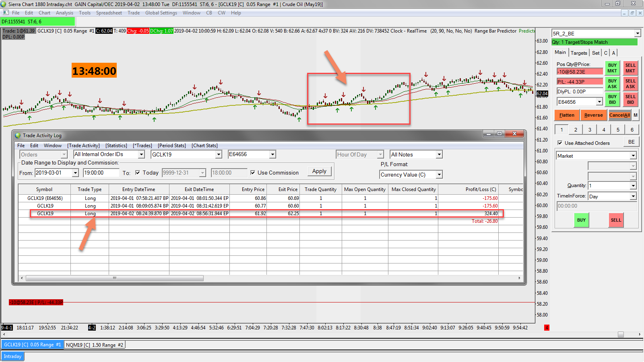Click the GCLK19 (E64656) symbol cell
Viewport: 644px width, 362px height.
coord(45,198)
